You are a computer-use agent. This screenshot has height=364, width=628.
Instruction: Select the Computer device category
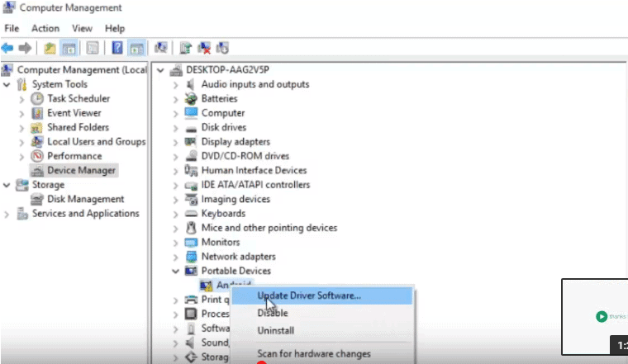click(222, 113)
